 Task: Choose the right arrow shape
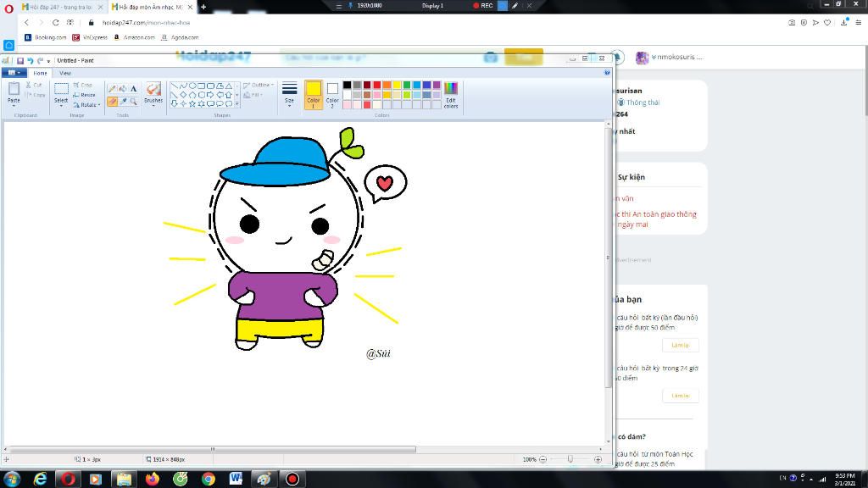coord(210,95)
